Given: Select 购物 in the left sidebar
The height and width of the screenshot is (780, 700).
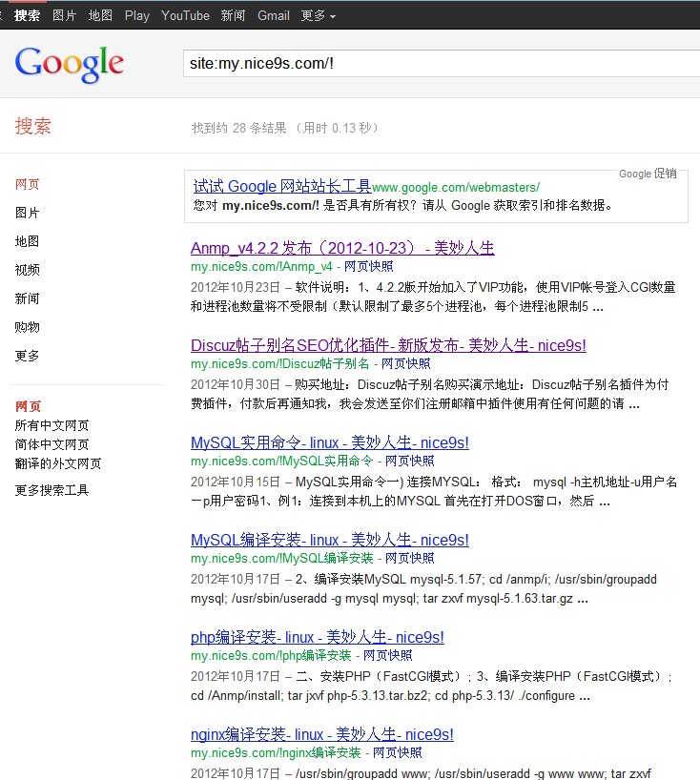Looking at the screenshot, I should pyautogui.click(x=27, y=327).
